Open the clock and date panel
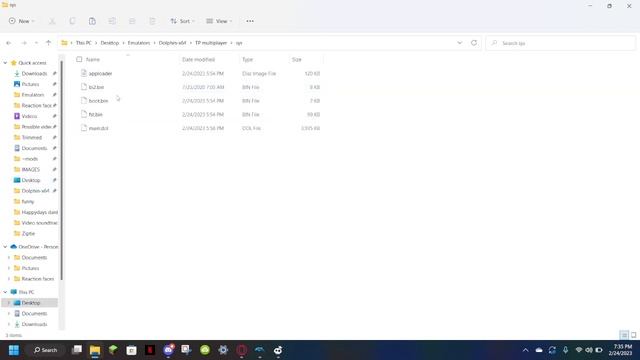This screenshot has width=640, height=360. click(x=621, y=350)
